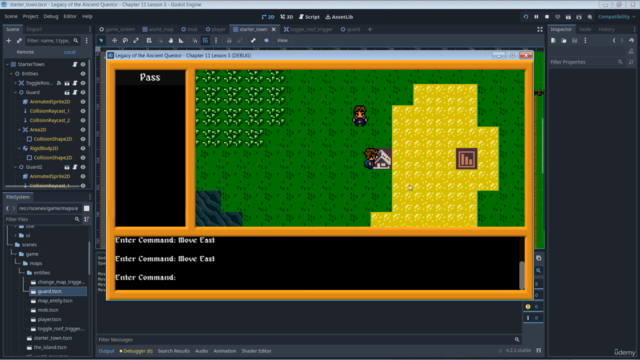Close the starter_town scene tab
Image resolution: width=640 pixels, height=360 pixels.
pos(273,29)
